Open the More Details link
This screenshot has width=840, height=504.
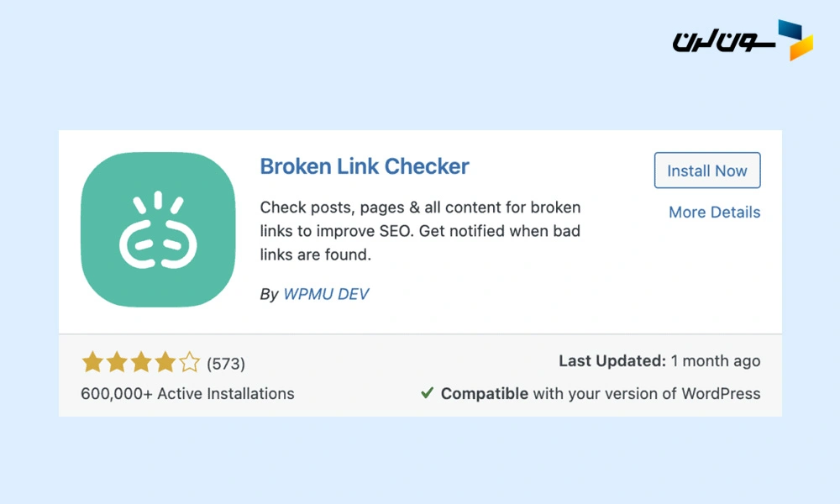714,213
